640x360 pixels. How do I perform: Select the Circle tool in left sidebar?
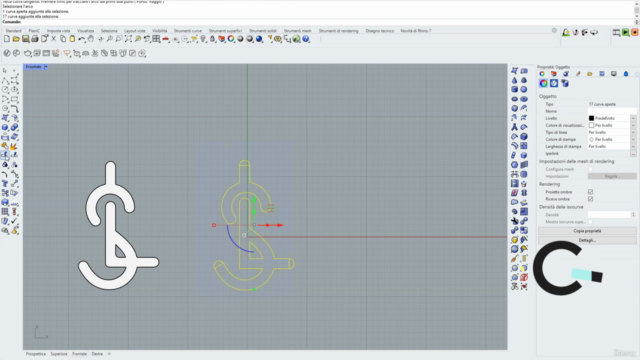pos(5,90)
